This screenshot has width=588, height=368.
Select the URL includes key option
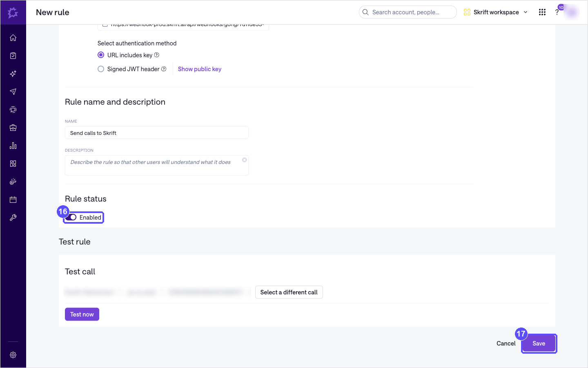[101, 55]
